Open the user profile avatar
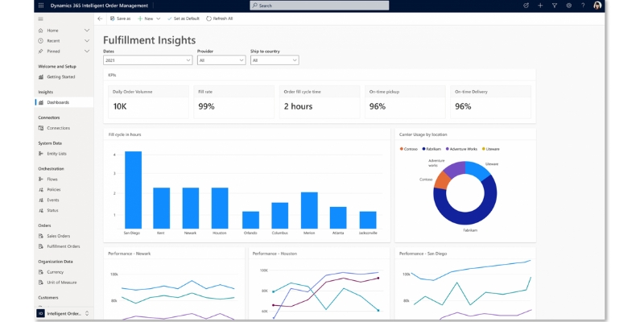 coord(597,5)
